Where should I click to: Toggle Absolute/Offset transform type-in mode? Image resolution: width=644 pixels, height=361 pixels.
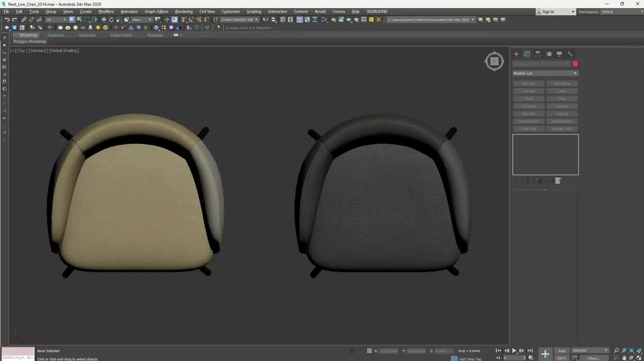coord(369,351)
